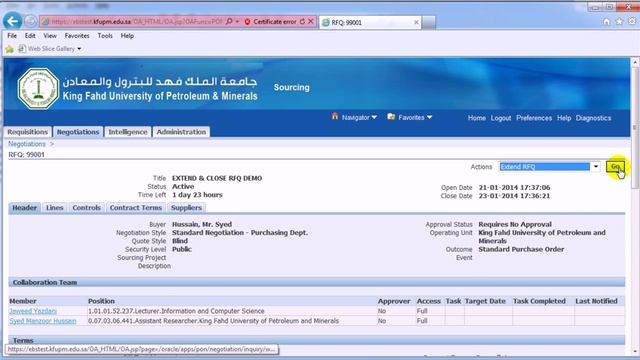Switch to the Intelligence tab
Viewport: 640px width, 360px height.
pyautogui.click(x=128, y=132)
